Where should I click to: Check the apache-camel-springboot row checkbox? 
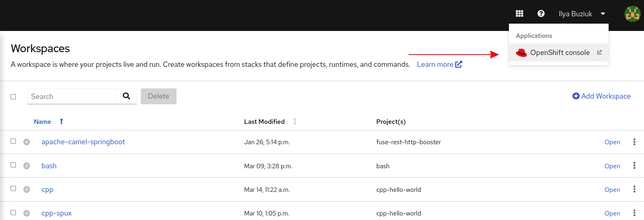[13, 141]
